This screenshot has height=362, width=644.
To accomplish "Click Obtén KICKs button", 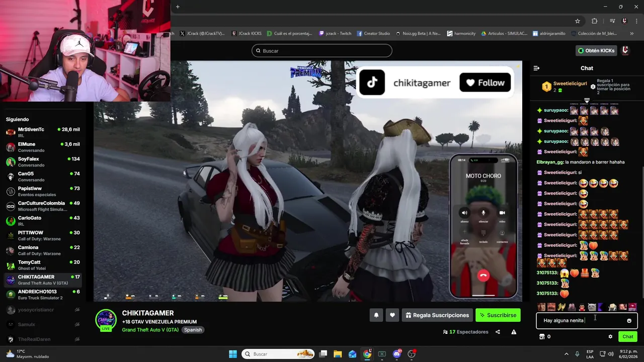I will [x=596, y=51].
